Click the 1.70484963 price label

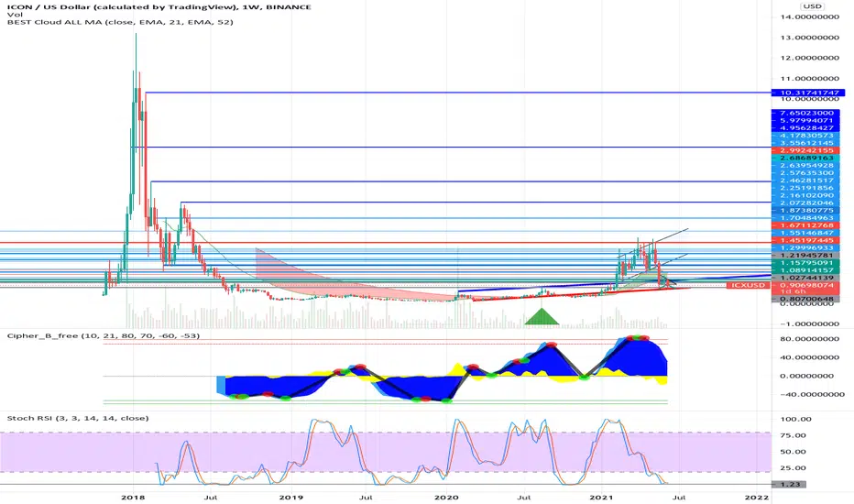(805, 218)
